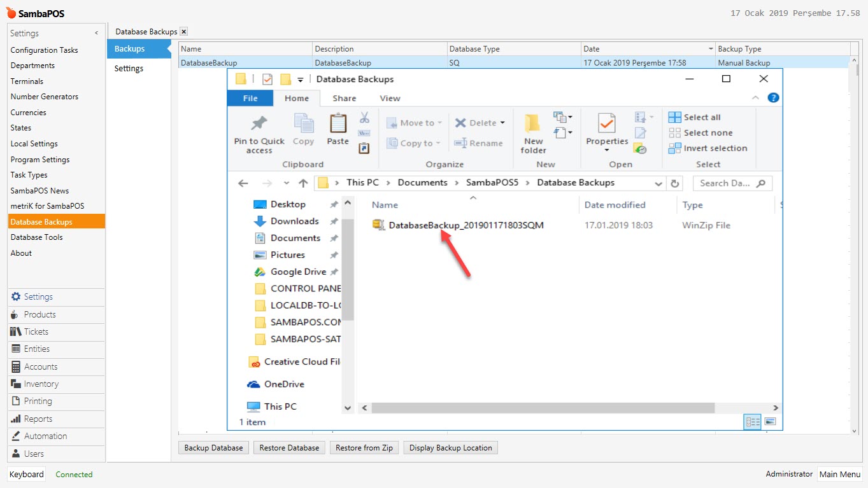
Task: Invert selection in the Explorer ribbon
Action: pos(709,148)
